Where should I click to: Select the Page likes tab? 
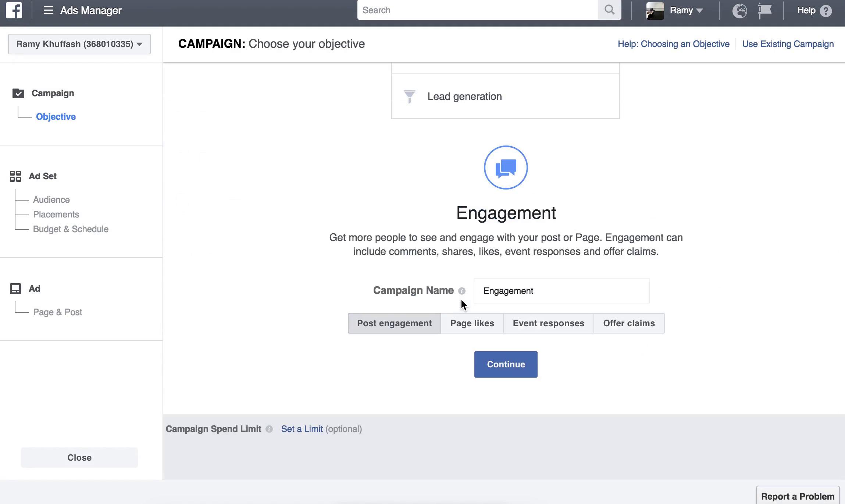[472, 323]
